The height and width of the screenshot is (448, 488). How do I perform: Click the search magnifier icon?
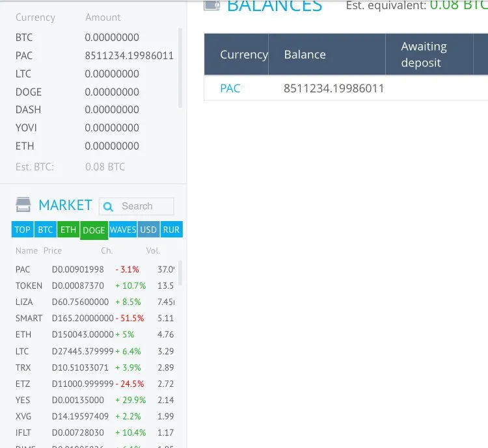coord(107,206)
